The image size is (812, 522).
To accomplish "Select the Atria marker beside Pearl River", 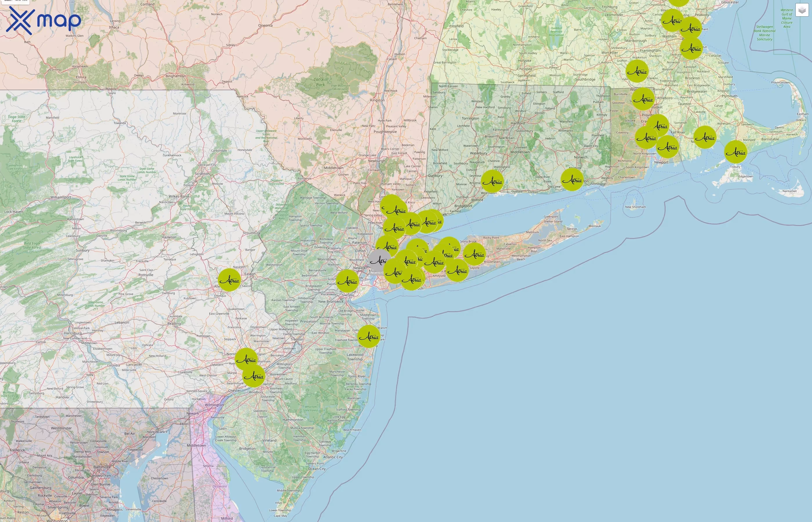I will point(394,228).
